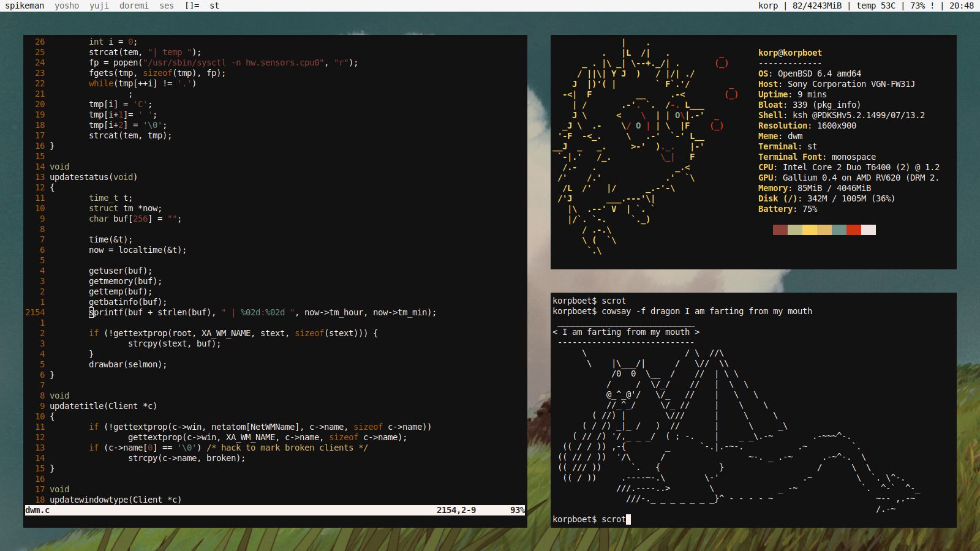This screenshot has height=551, width=980.
Task: Click the 82/4243MiB memory status
Action: [x=816, y=6]
